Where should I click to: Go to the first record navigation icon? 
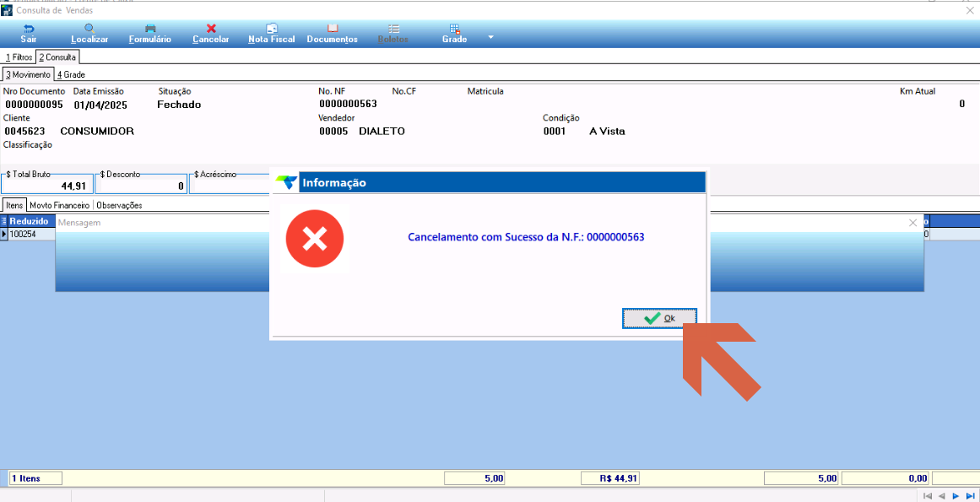point(928,496)
